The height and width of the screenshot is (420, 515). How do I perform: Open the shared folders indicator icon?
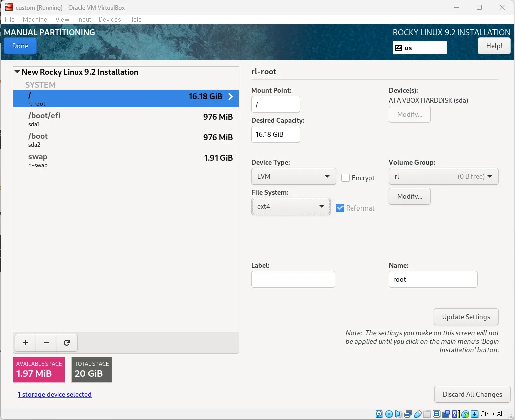[x=427, y=414]
